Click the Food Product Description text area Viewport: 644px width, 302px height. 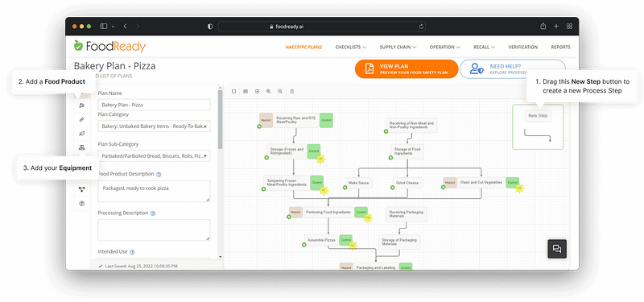coord(154,191)
